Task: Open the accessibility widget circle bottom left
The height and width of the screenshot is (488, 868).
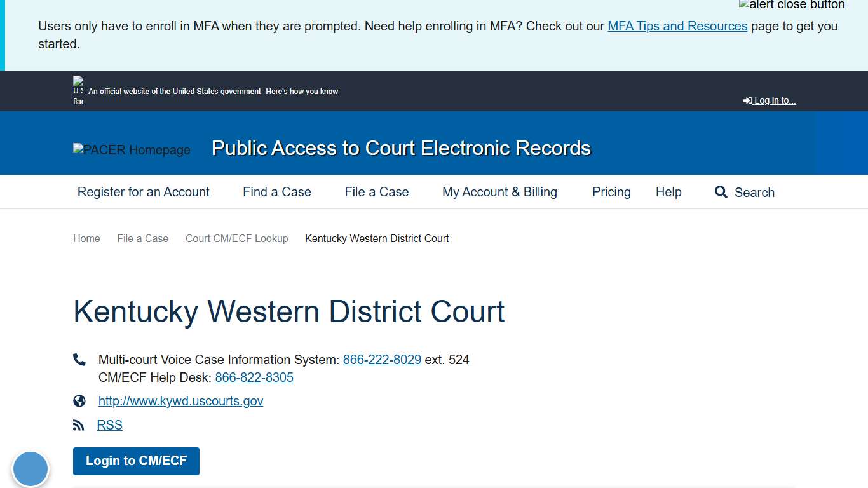Action: click(31, 469)
